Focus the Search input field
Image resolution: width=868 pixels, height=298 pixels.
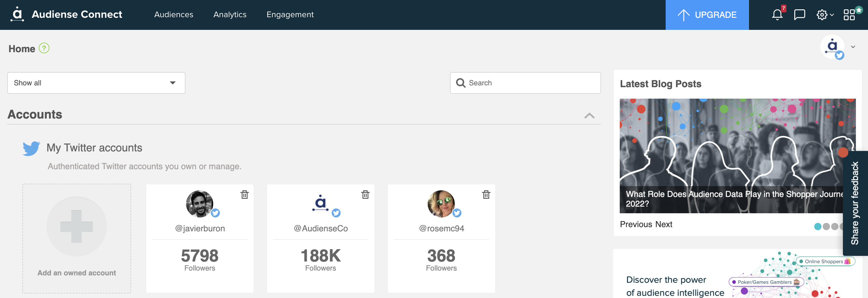pyautogui.click(x=525, y=83)
